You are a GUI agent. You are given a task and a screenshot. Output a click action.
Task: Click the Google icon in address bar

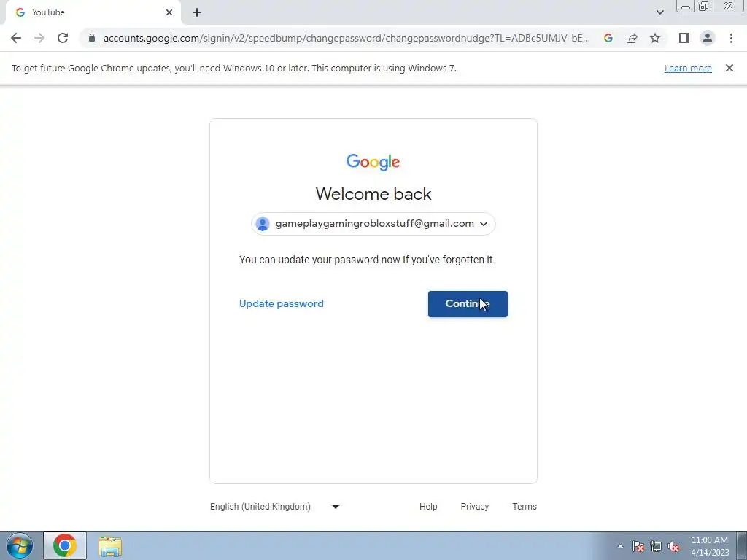point(608,38)
